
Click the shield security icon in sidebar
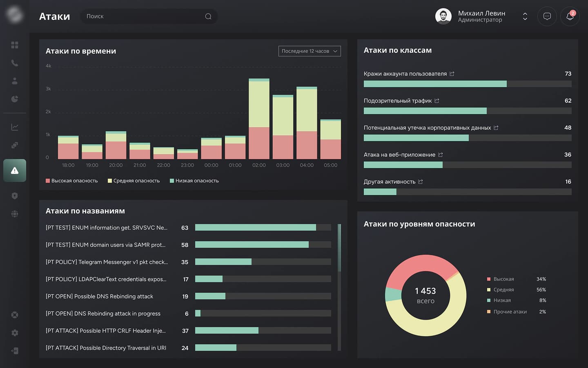[x=15, y=196]
